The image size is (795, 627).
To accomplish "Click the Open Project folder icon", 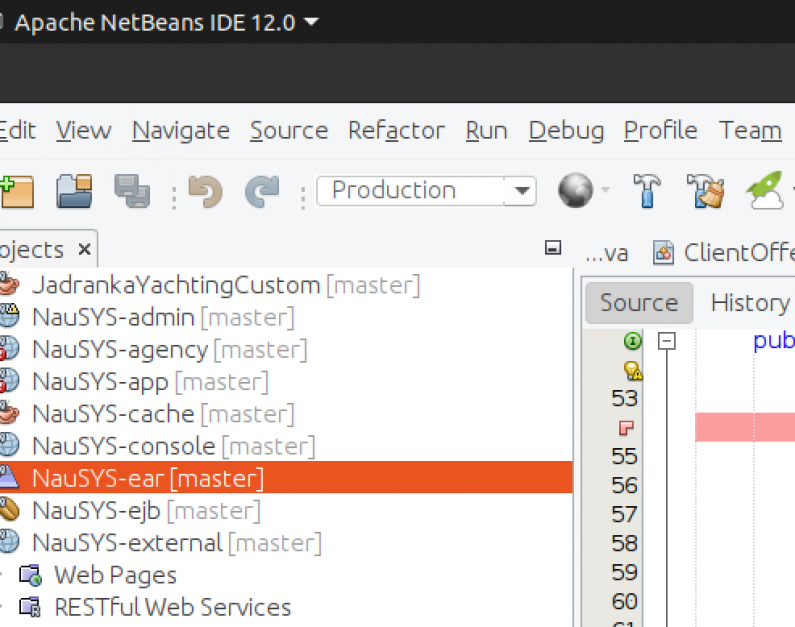I will (x=74, y=191).
